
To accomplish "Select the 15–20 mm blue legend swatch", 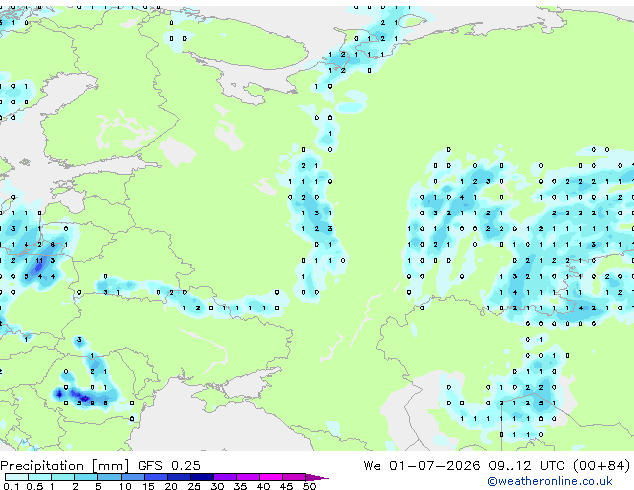I will click(156, 477).
